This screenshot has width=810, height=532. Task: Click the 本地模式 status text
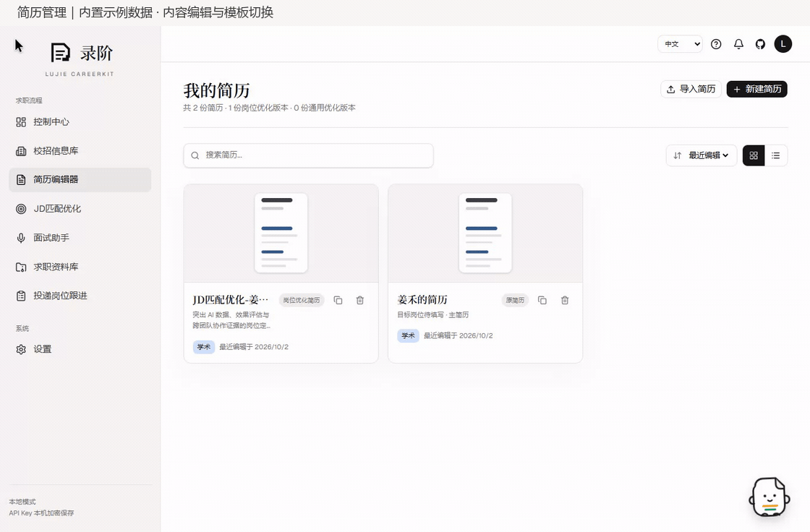pyautogui.click(x=22, y=502)
